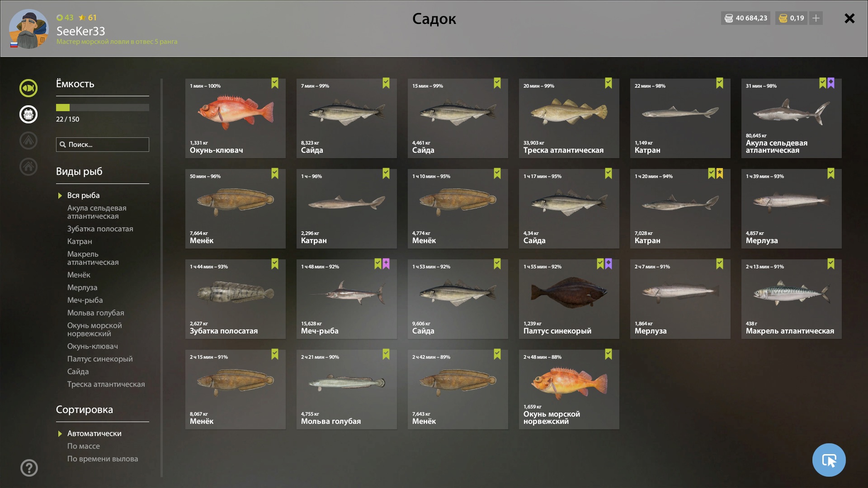This screenshot has height=488, width=868.
Task: Filter fish list by Треска атлантическая
Action: [x=106, y=384]
